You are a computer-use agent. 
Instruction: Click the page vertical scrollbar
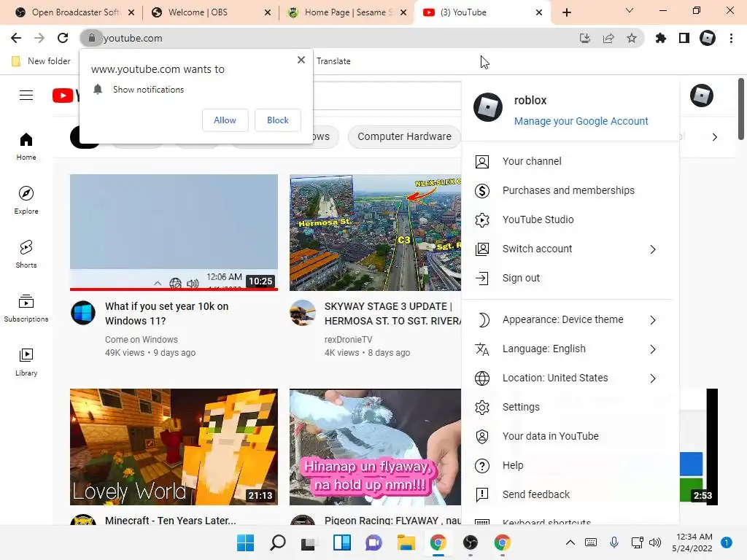coord(741,109)
